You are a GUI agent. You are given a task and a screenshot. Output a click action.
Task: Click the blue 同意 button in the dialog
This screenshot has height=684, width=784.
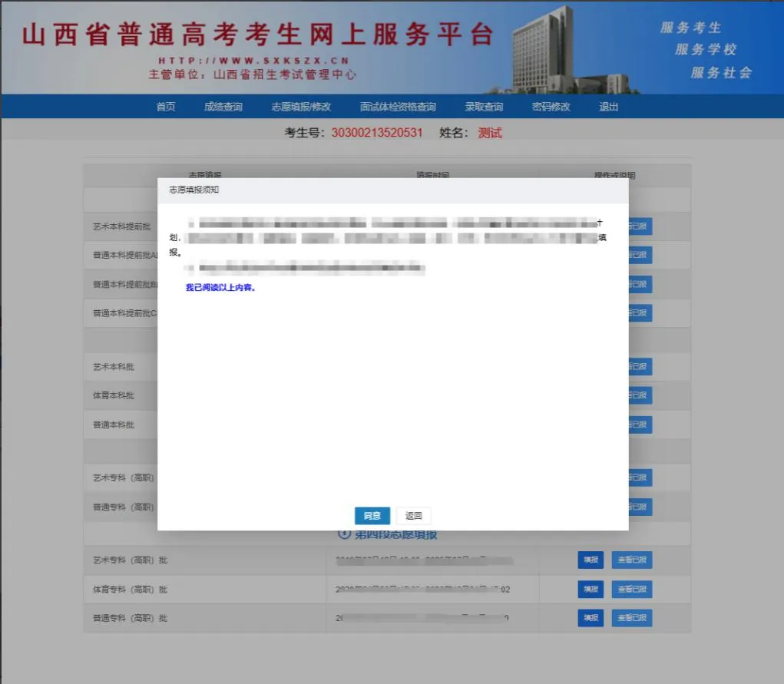(x=372, y=516)
